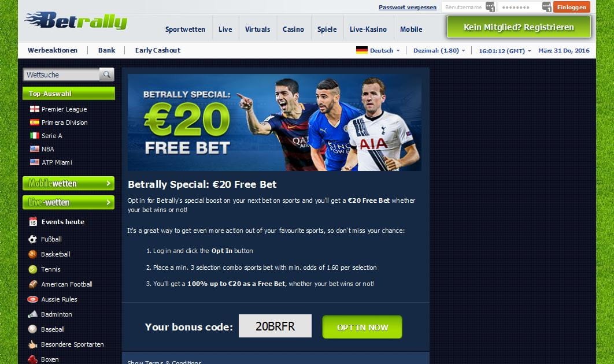Open the Deutsch language dropdown
The image size is (614, 364).
[x=378, y=50]
